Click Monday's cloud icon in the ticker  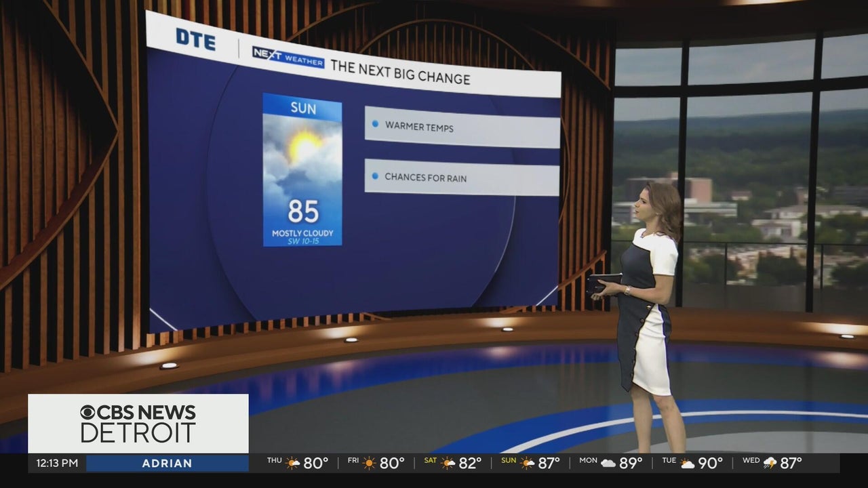(x=608, y=464)
